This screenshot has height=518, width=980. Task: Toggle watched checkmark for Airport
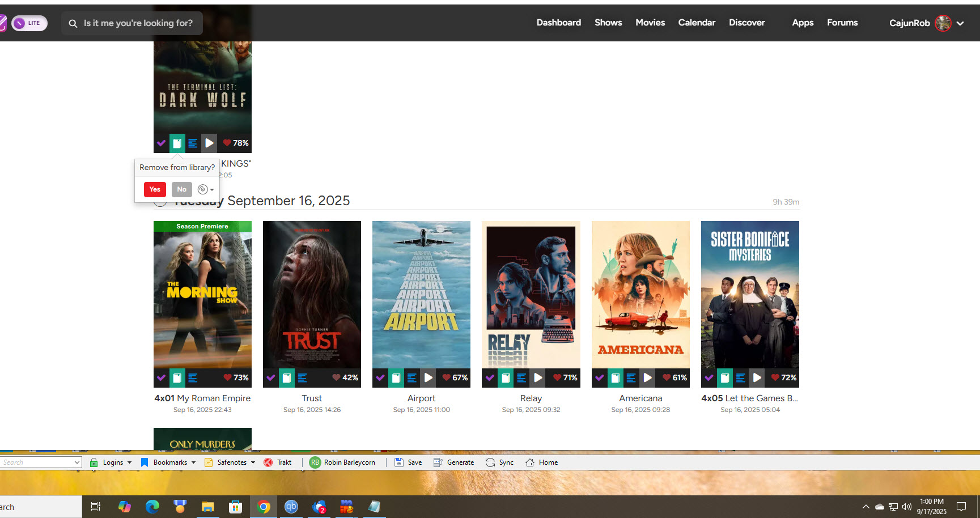pyautogui.click(x=380, y=378)
